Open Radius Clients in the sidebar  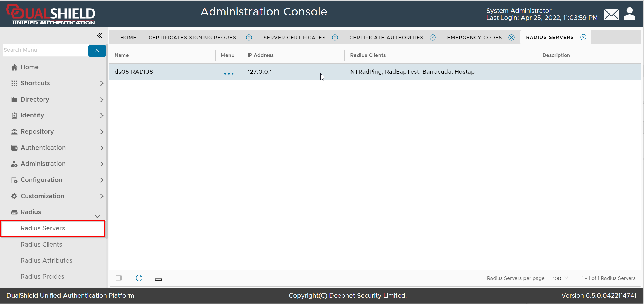click(41, 244)
